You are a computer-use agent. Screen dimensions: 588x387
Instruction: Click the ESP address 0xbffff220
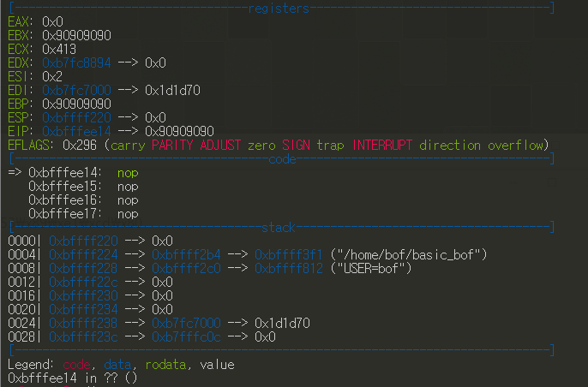pyautogui.click(x=76, y=117)
